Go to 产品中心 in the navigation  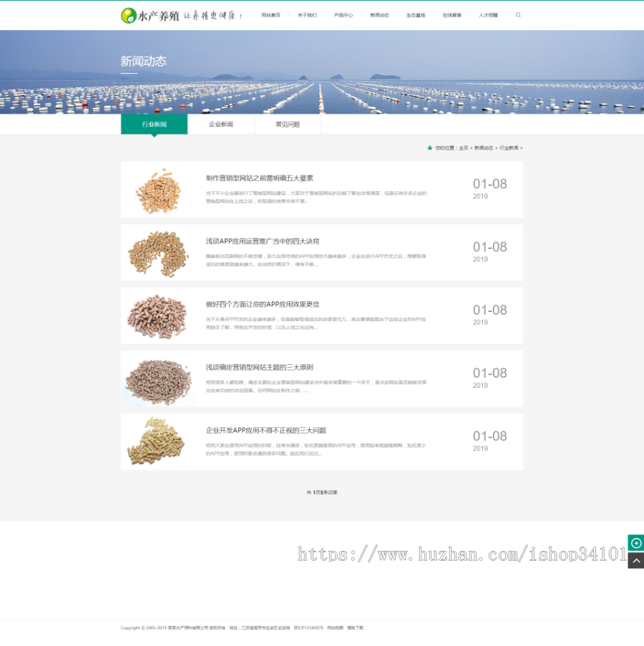pos(343,15)
